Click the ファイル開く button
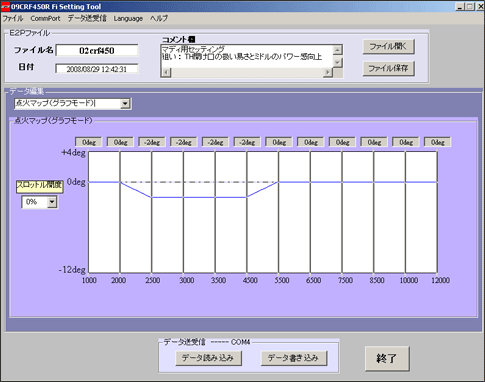This screenshot has width=485, height=382. [x=388, y=47]
